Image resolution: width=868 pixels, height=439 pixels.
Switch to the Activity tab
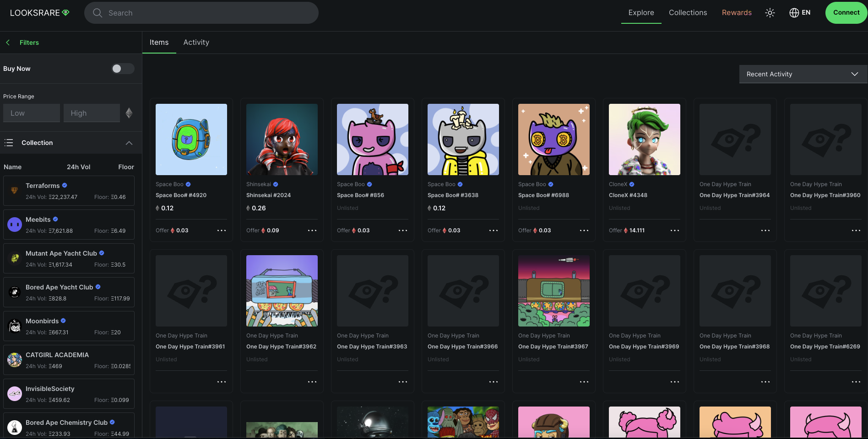click(196, 42)
